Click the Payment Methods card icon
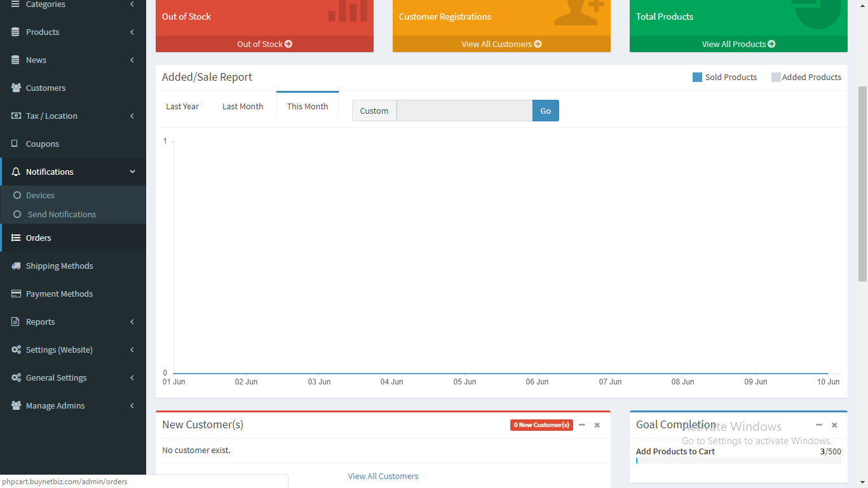The image size is (868, 488). click(16, 294)
